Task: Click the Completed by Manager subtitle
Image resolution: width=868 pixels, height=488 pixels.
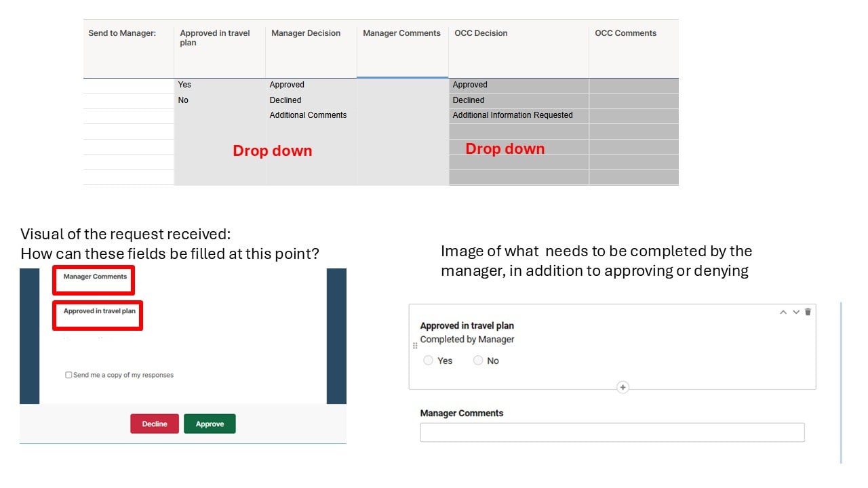Action: coord(467,340)
